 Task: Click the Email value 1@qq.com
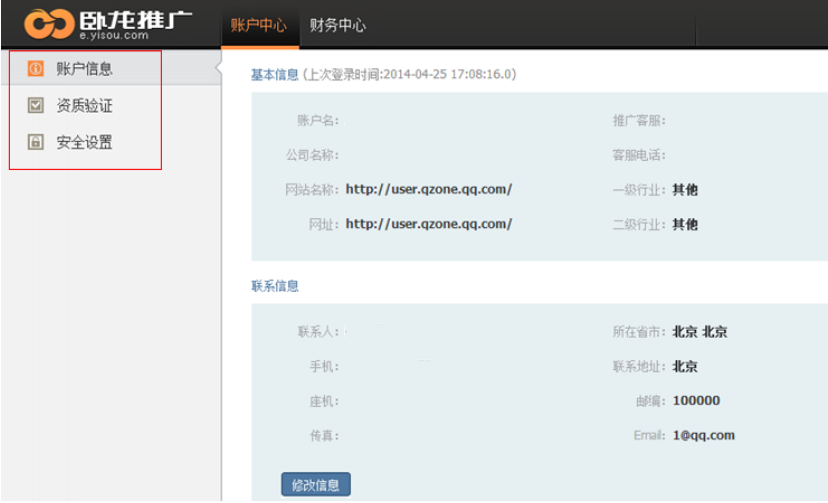coord(703,435)
